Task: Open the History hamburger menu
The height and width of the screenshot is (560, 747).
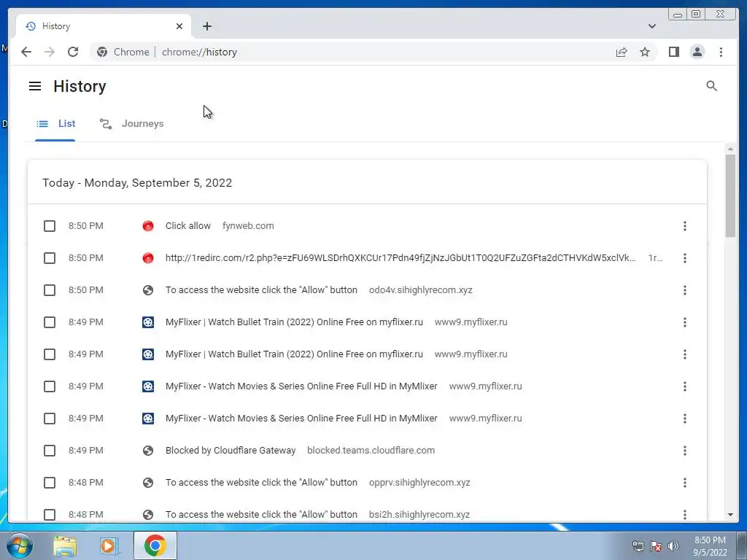Action: pos(35,86)
